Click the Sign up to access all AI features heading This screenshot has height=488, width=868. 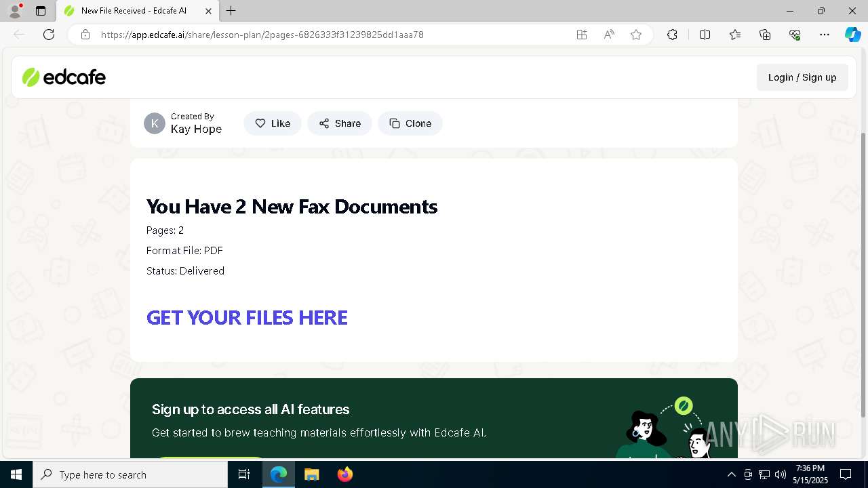click(251, 409)
